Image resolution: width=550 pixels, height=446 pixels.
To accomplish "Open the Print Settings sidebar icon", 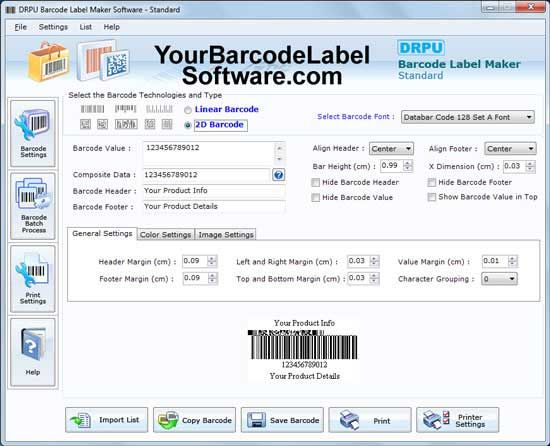I will [33, 279].
